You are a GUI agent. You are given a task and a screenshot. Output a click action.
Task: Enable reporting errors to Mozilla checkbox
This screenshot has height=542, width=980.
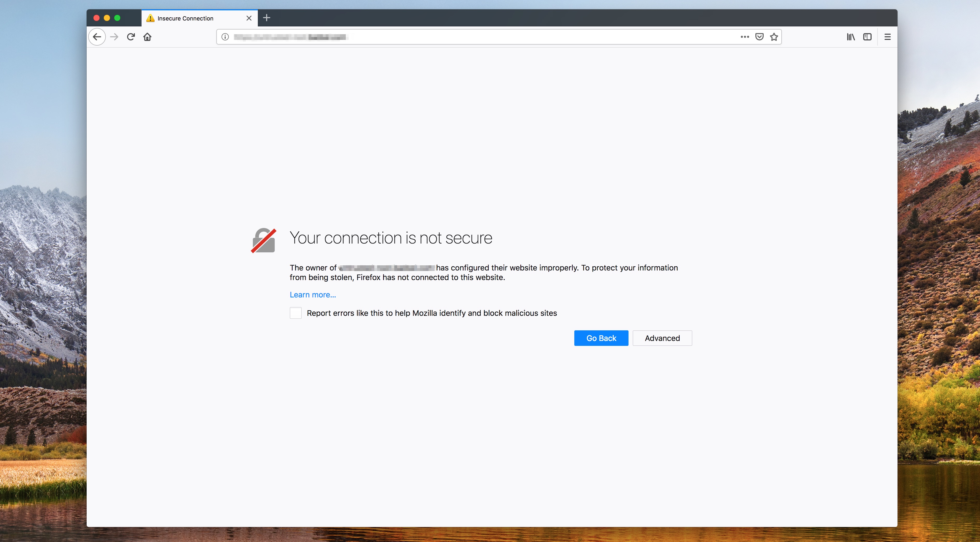tap(296, 313)
